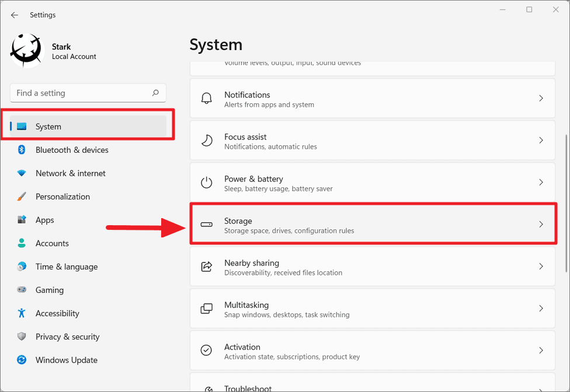570x392 pixels.
Task: Click the Multitasking row chevron
Action: pos(541,309)
